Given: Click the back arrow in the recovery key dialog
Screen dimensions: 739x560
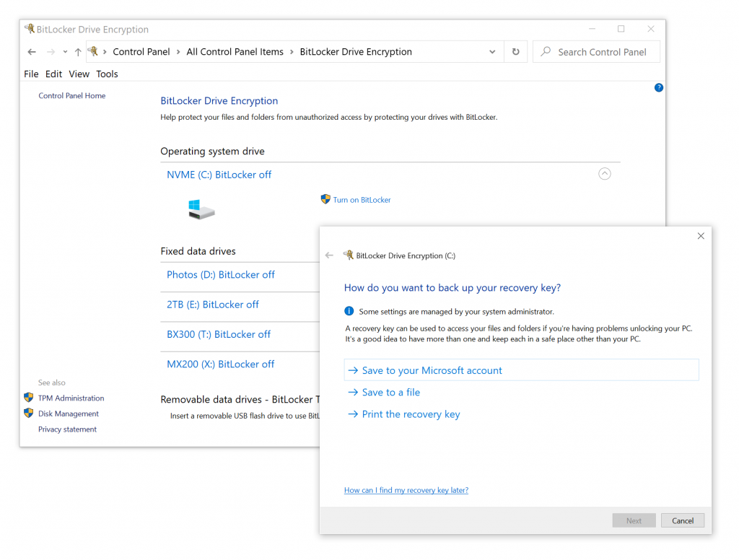Looking at the screenshot, I should tap(329, 255).
